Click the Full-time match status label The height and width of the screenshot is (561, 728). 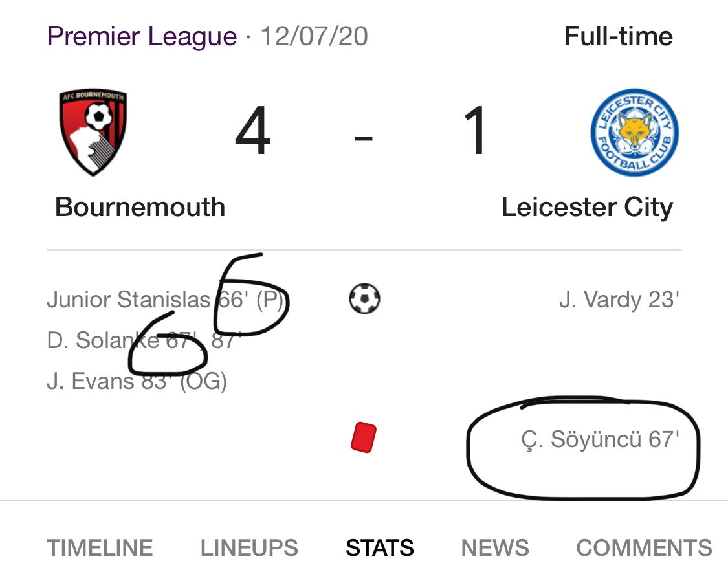[x=619, y=36]
